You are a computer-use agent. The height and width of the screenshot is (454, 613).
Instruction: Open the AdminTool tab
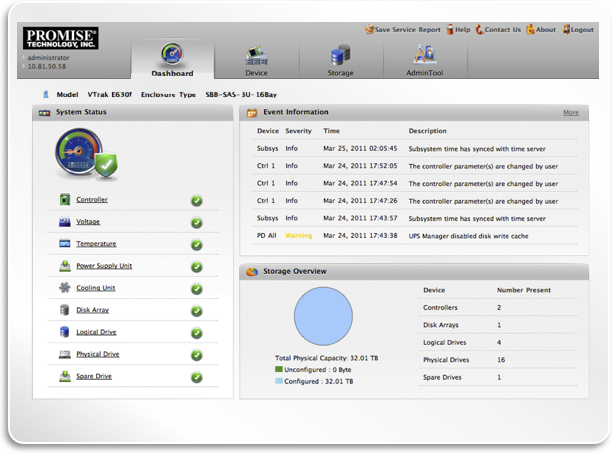425,59
